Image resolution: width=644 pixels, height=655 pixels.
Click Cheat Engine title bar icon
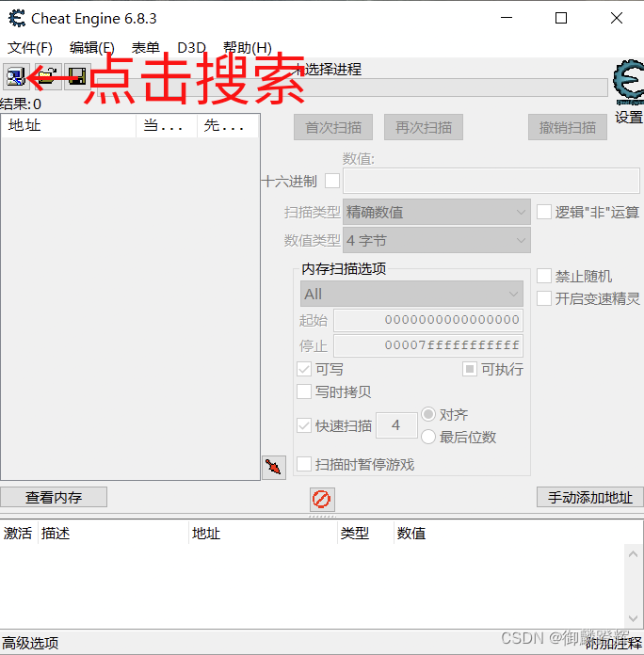click(x=17, y=19)
